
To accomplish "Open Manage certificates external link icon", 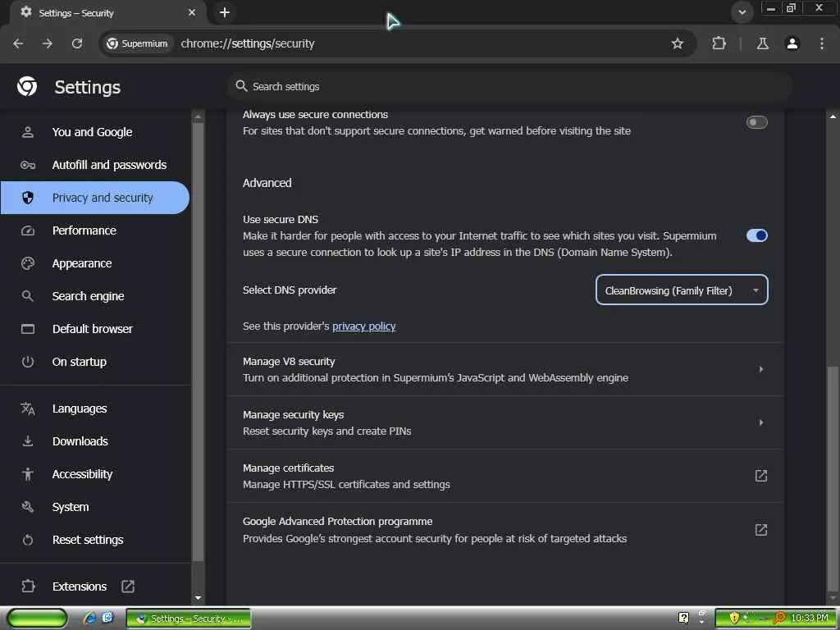I will (760, 475).
